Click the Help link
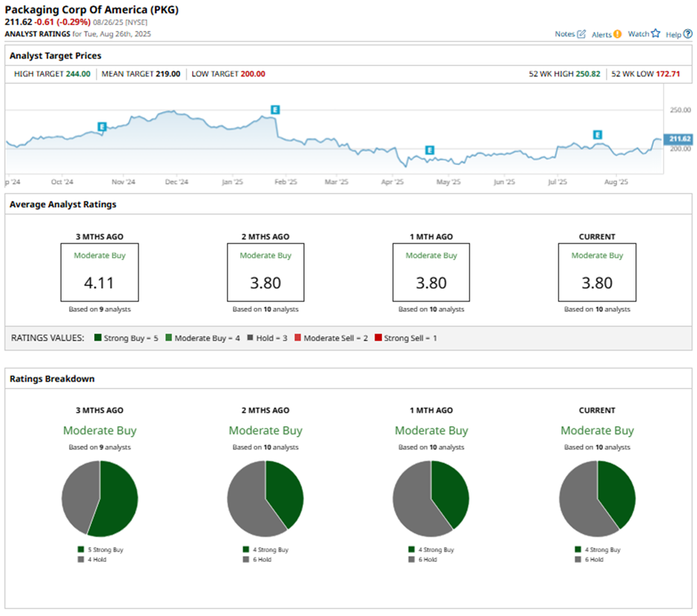 (673, 34)
